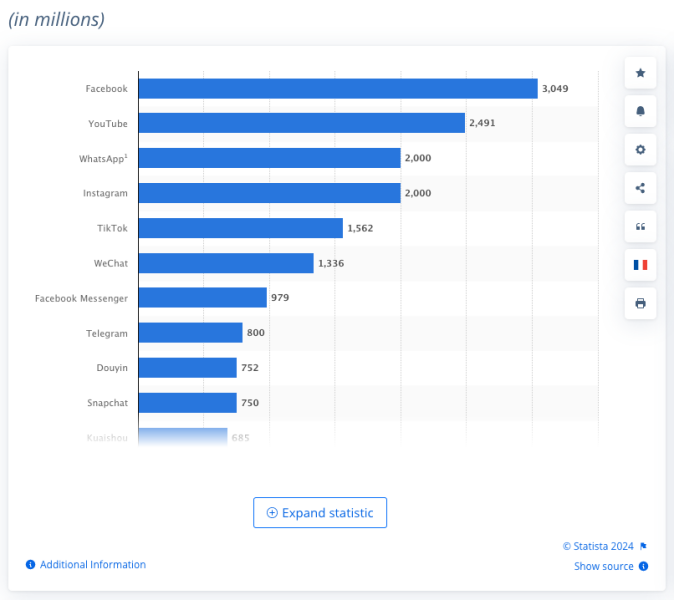Click the star favorite icon
Screen dimensions: 674x600
click(640, 73)
